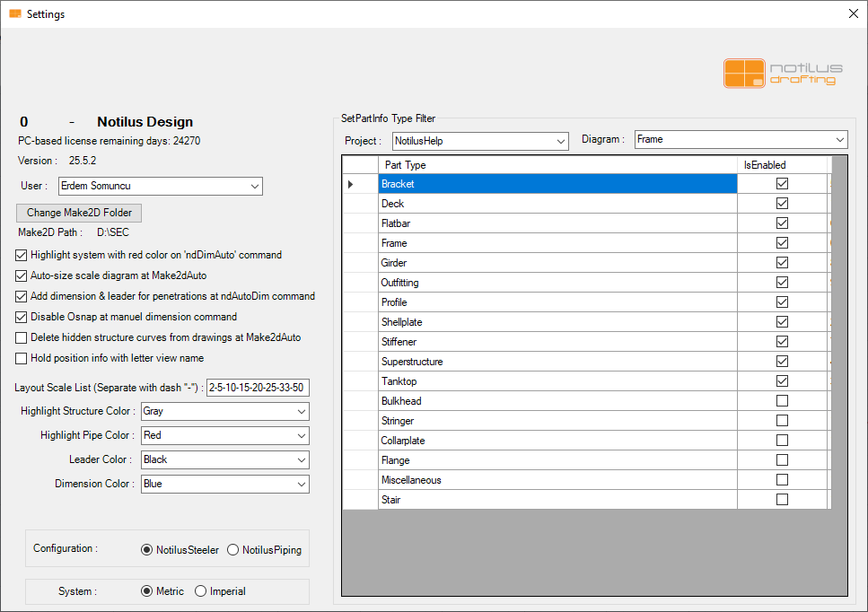Screen dimensions: 868x612
Task: Disable 'Auto-size scale diagram at Make2dAuto'
Action: 22,276
